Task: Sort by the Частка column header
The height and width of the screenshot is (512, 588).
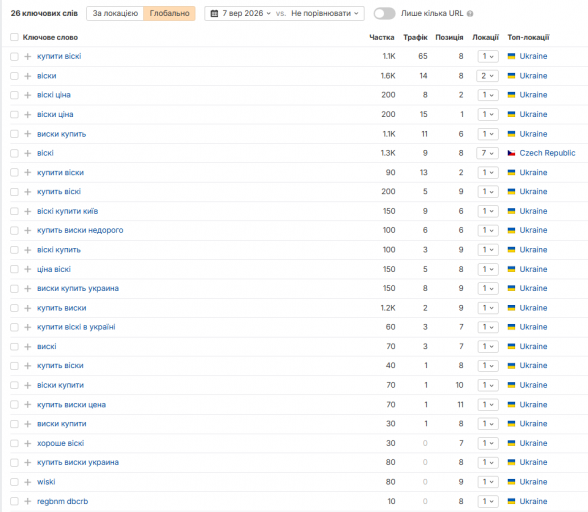Action: pos(382,37)
